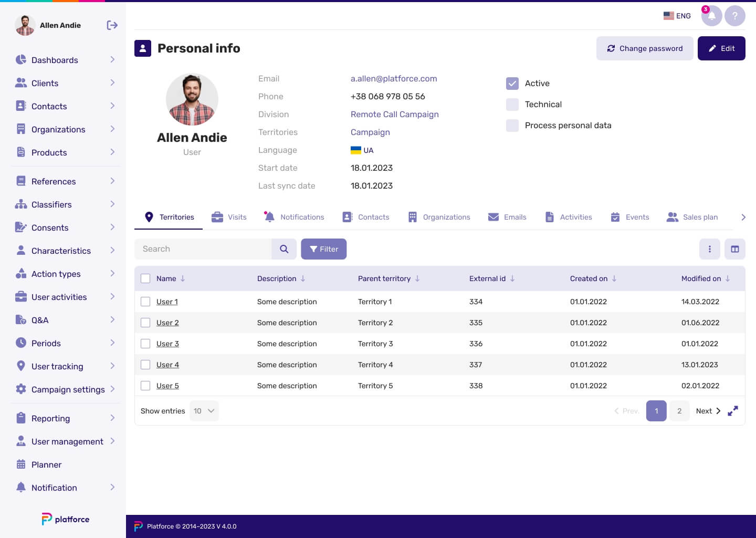The width and height of the screenshot is (756, 538).
Task: Click the Classifiers hierarchy icon
Action: [21, 204]
